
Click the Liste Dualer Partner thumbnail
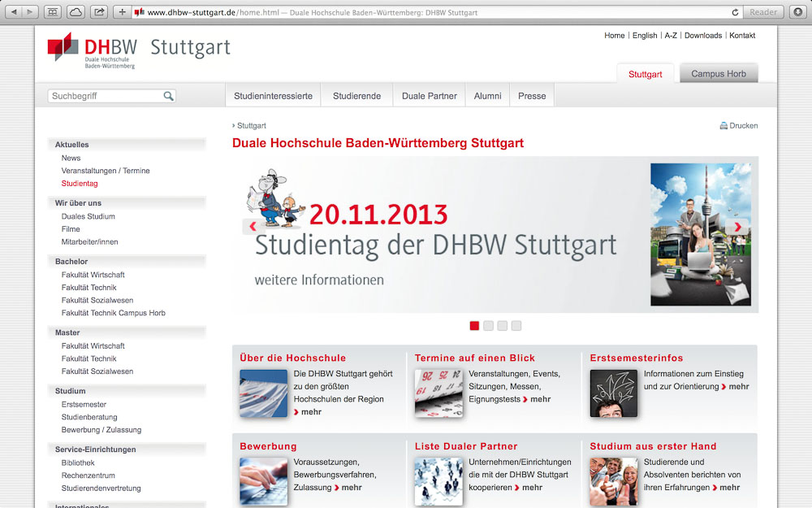(438, 481)
